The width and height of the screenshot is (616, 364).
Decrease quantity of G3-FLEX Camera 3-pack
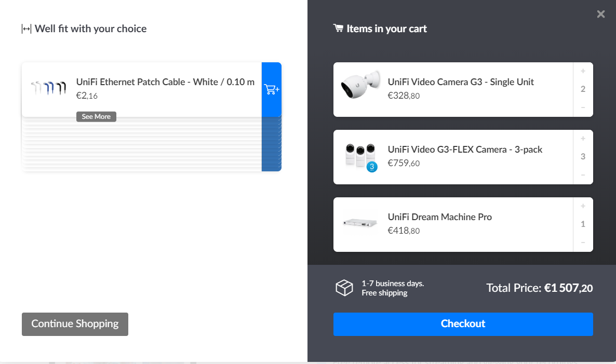583,175
